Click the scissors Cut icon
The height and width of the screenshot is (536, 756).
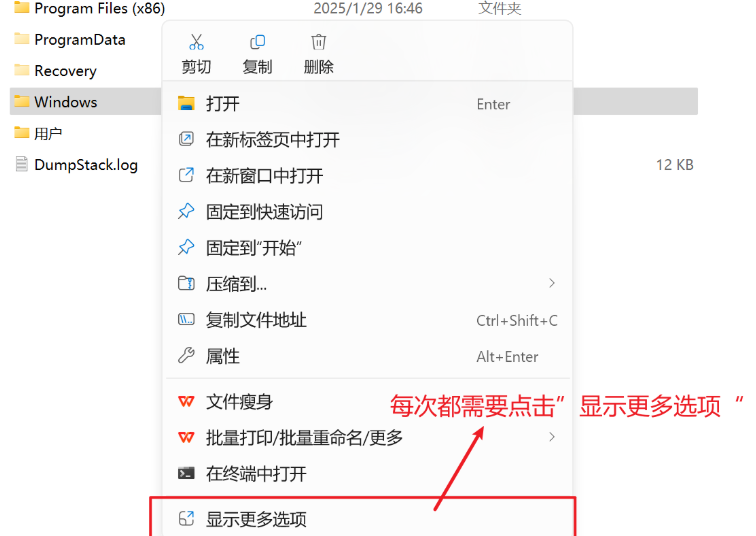tap(196, 42)
